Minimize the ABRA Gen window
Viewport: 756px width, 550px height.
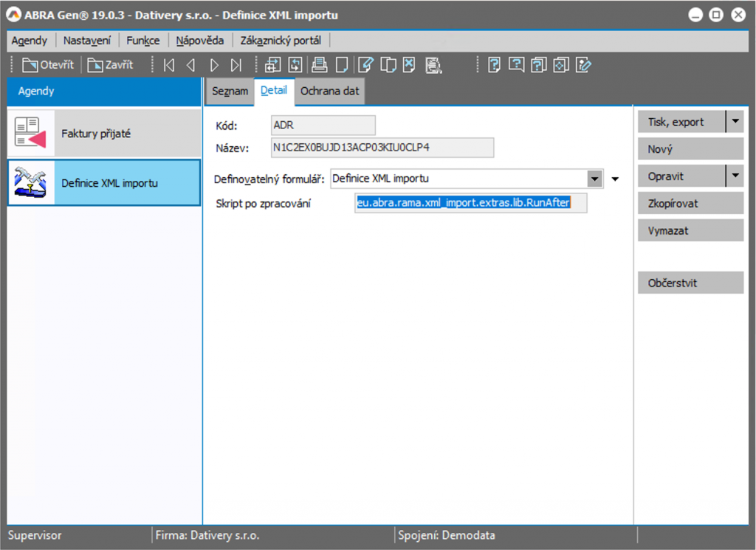695,15
